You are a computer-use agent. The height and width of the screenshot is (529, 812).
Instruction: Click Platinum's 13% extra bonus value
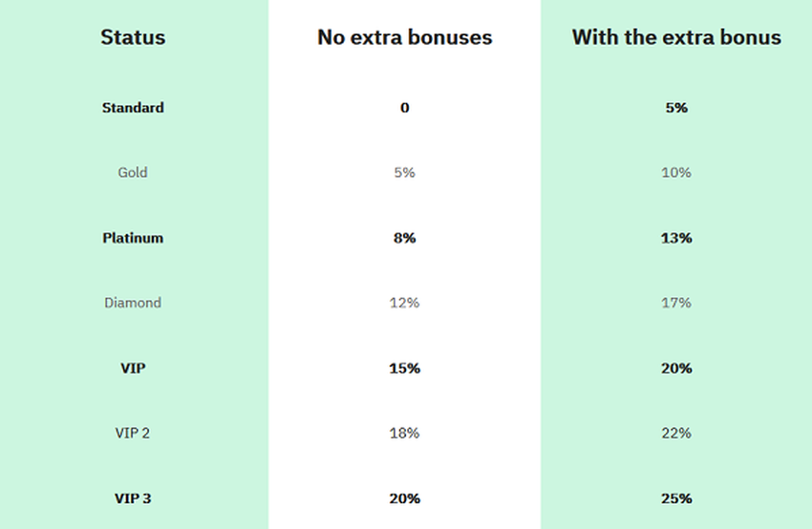click(x=676, y=238)
